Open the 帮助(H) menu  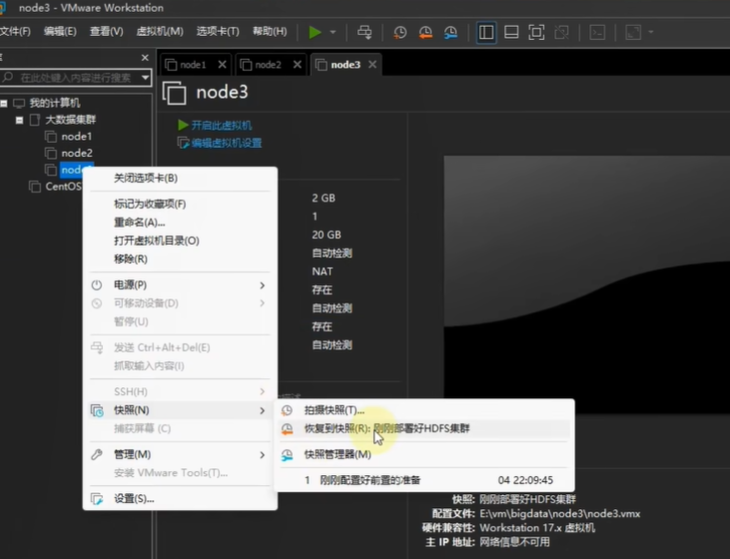[270, 31]
